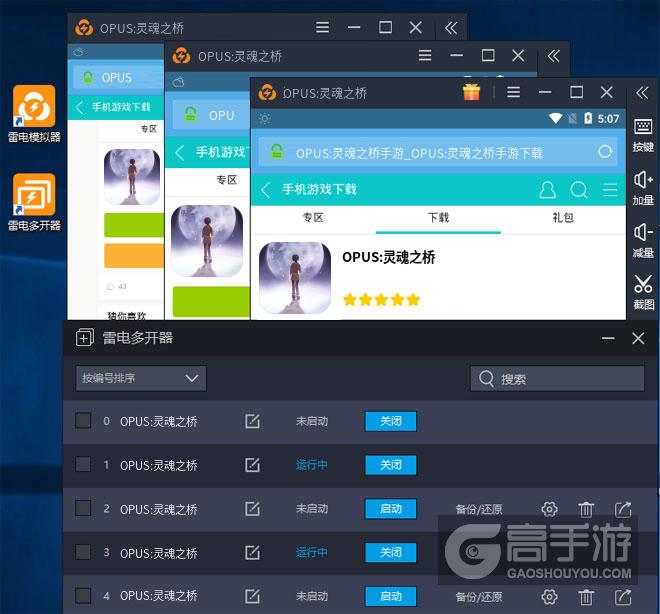Click the 搜索 search field in 雷电多开器
Screen dimensions: 660x614
557,379
